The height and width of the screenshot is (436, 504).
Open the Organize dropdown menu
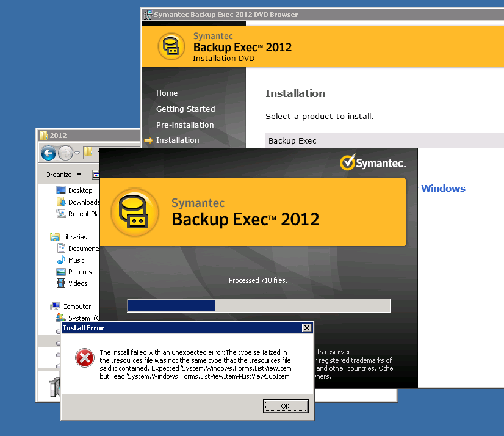pyautogui.click(x=63, y=175)
